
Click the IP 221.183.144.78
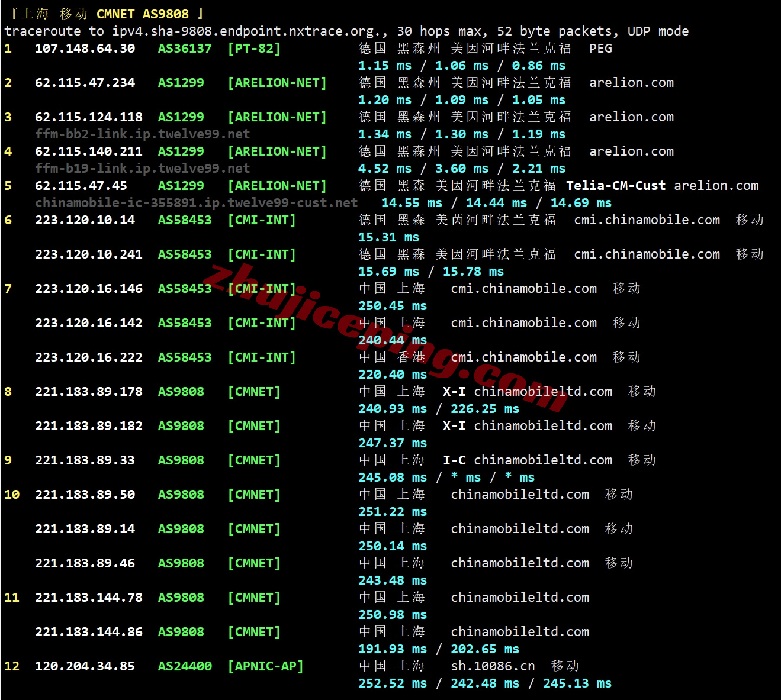(x=89, y=598)
